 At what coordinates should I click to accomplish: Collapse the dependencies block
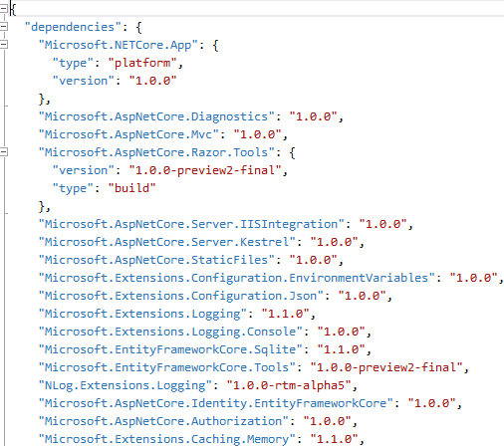[4, 26]
